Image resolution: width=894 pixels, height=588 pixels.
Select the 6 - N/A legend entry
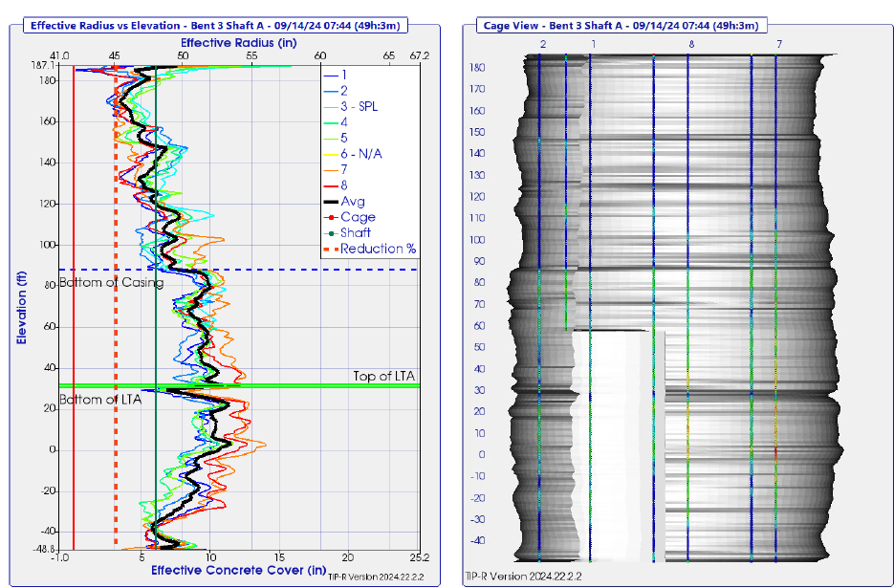pos(360,153)
